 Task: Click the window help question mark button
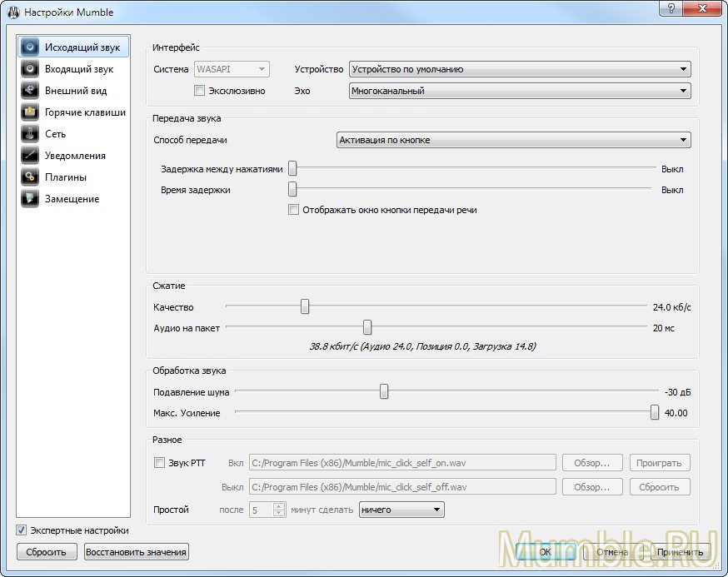[x=671, y=9]
